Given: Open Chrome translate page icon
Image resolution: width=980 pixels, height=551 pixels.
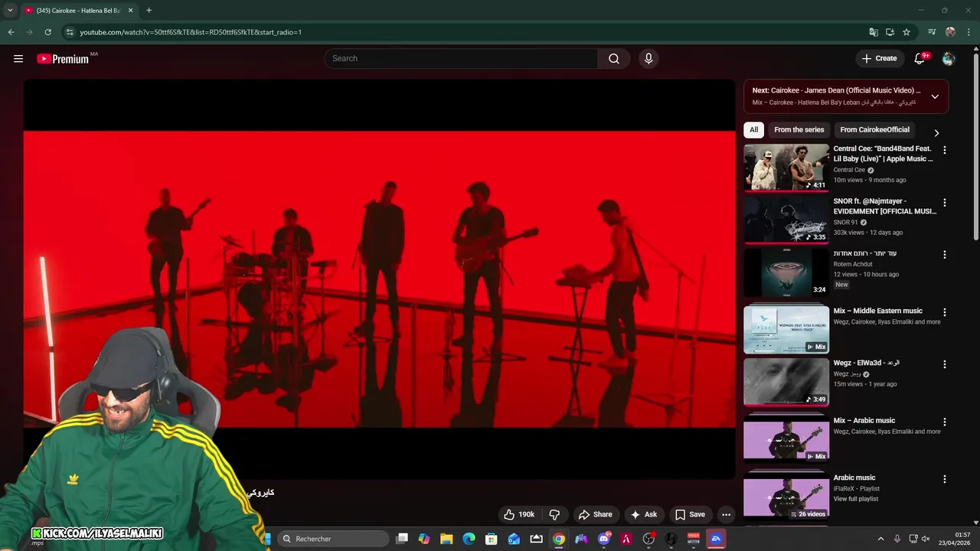Looking at the screenshot, I should click(x=874, y=32).
